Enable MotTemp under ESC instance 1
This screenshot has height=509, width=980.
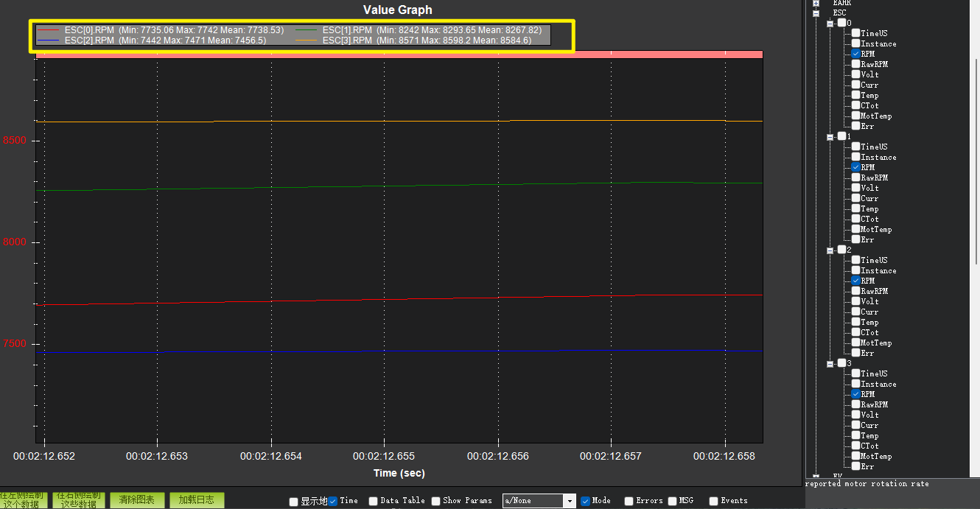pyautogui.click(x=855, y=229)
